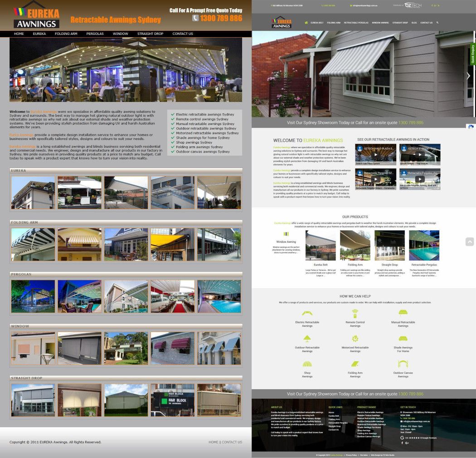Screen dimensions: 476x458
Task: Click 'Electric retractable awnings Sydney' checklist item
Action: [x=205, y=114]
